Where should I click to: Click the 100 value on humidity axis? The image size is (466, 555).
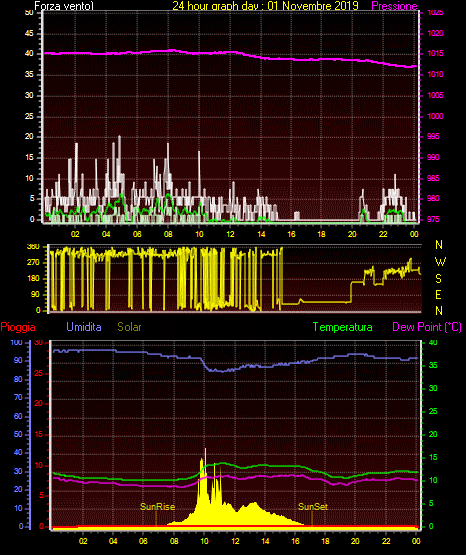(17, 342)
